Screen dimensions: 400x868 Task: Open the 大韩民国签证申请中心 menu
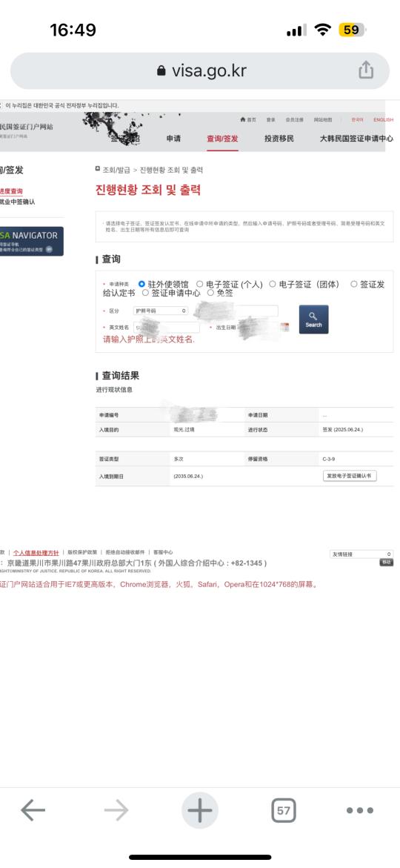coord(356,139)
